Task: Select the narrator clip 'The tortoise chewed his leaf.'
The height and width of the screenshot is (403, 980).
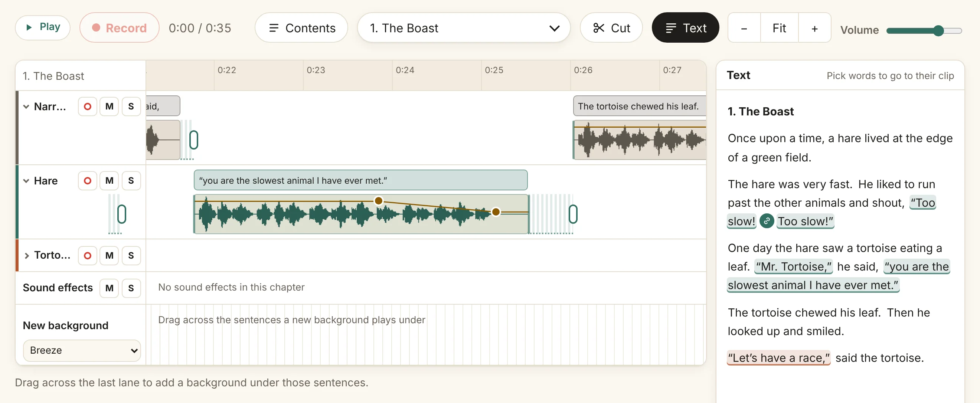Action: pyautogui.click(x=639, y=106)
